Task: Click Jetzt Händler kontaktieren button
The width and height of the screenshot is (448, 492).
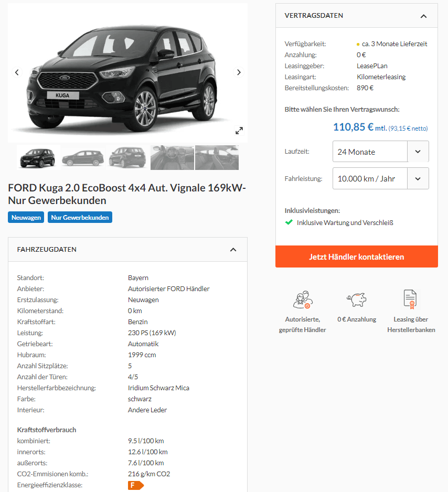Action: (356, 256)
